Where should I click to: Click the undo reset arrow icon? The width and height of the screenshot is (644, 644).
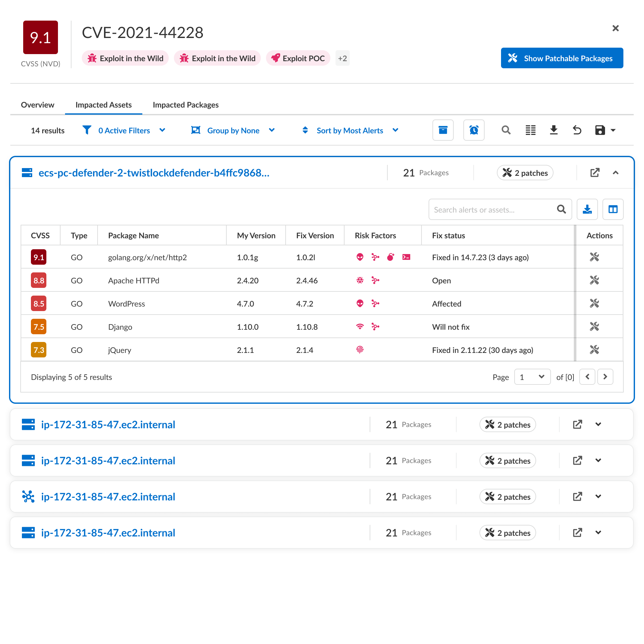[577, 130]
